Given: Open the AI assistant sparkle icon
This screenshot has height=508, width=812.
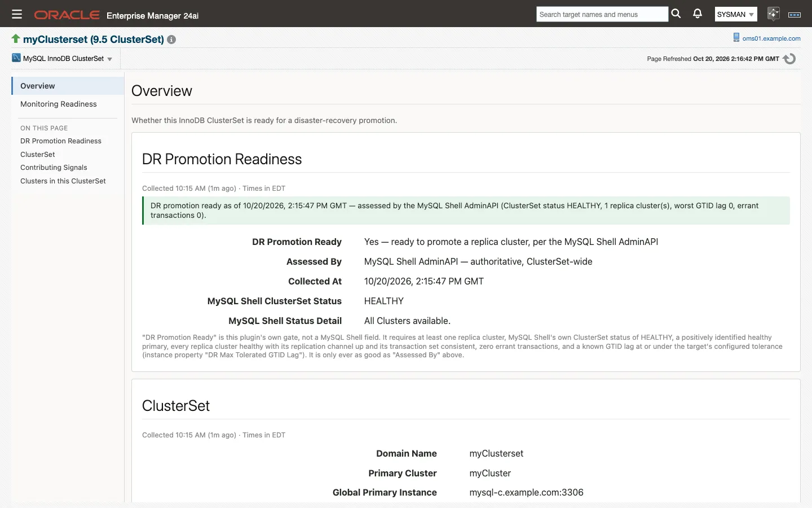Looking at the screenshot, I should pos(773,14).
